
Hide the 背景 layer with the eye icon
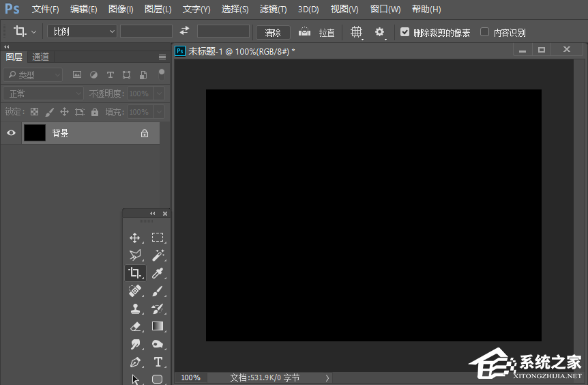click(11, 133)
